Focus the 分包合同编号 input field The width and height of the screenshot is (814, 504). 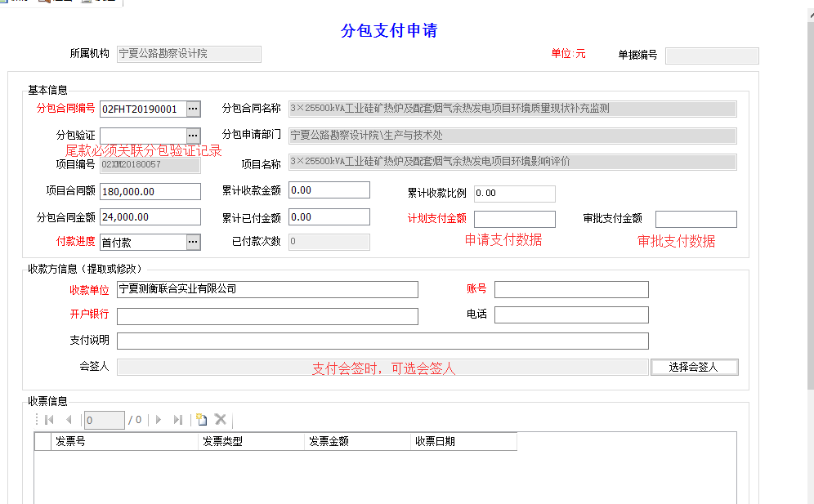click(143, 109)
